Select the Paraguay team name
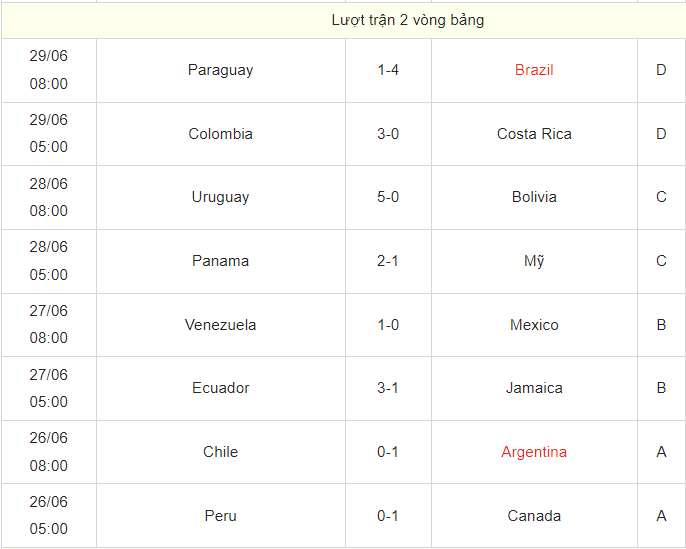This screenshot has width=686, height=549. point(220,70)
